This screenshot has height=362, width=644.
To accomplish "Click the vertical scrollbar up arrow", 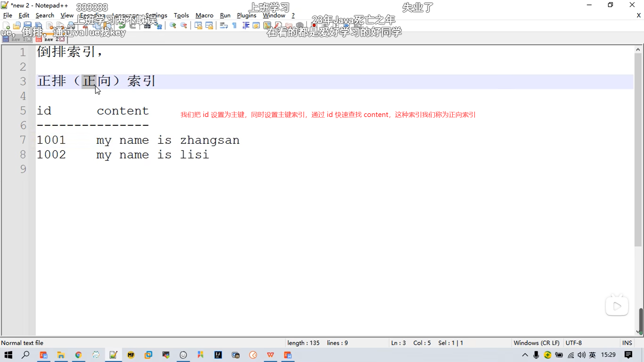I will pos(638,50).
